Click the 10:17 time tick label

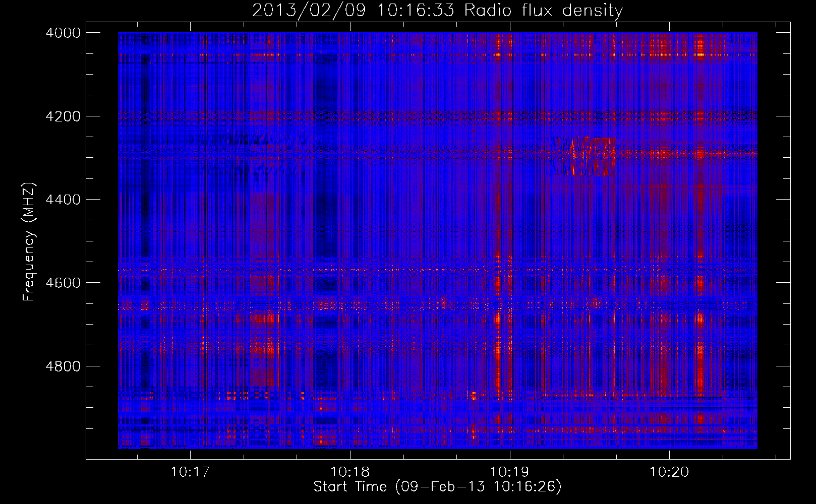point(190,472)
